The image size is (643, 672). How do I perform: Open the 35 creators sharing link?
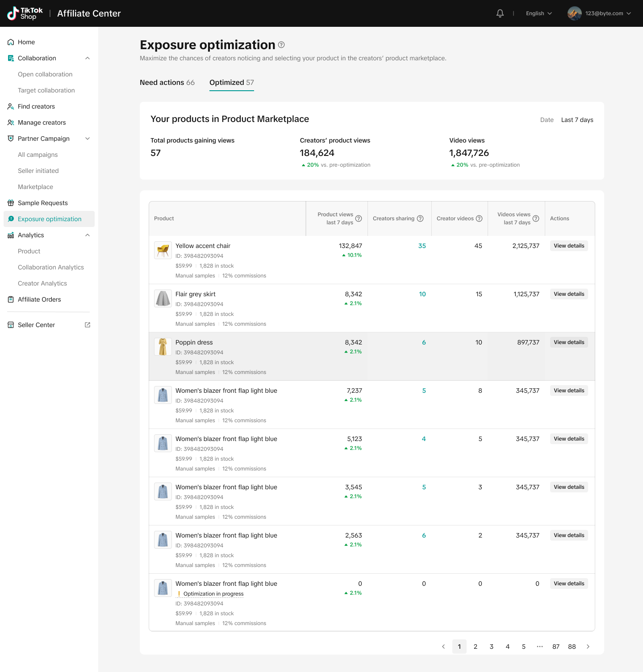click(x=422, y=246)
